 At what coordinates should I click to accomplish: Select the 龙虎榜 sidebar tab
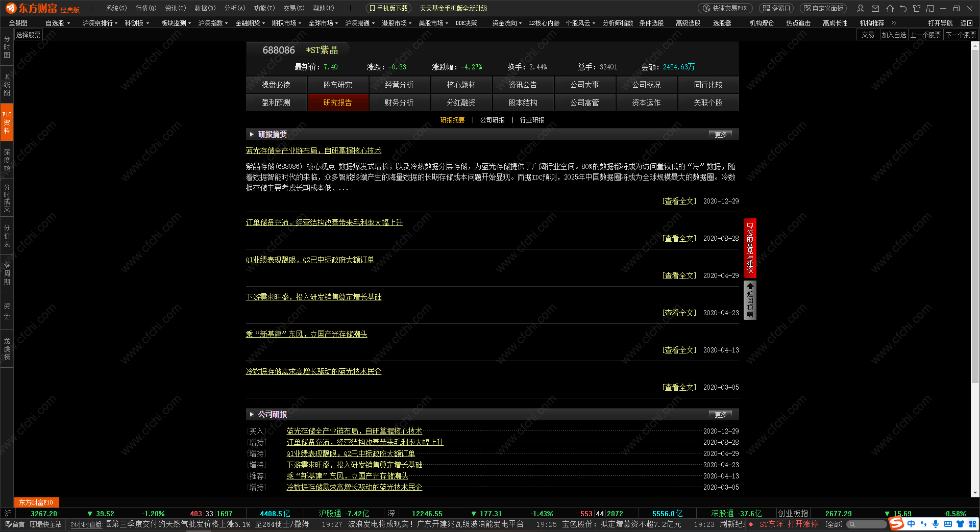[x=7, y=349]
